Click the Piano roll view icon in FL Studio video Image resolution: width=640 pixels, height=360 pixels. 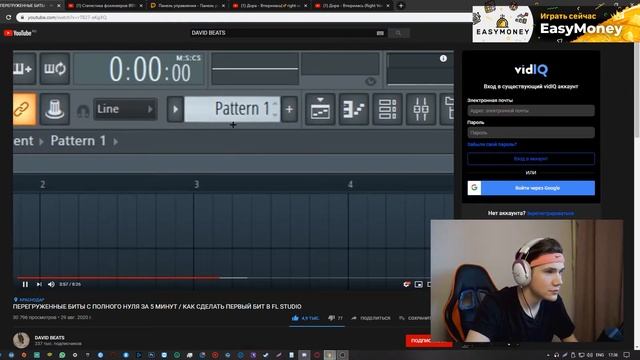[353, 109]
